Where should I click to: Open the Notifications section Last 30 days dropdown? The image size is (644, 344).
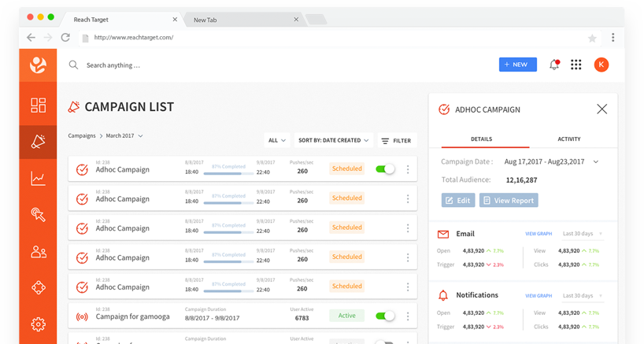pyautogui.click(x=583, y=295)
